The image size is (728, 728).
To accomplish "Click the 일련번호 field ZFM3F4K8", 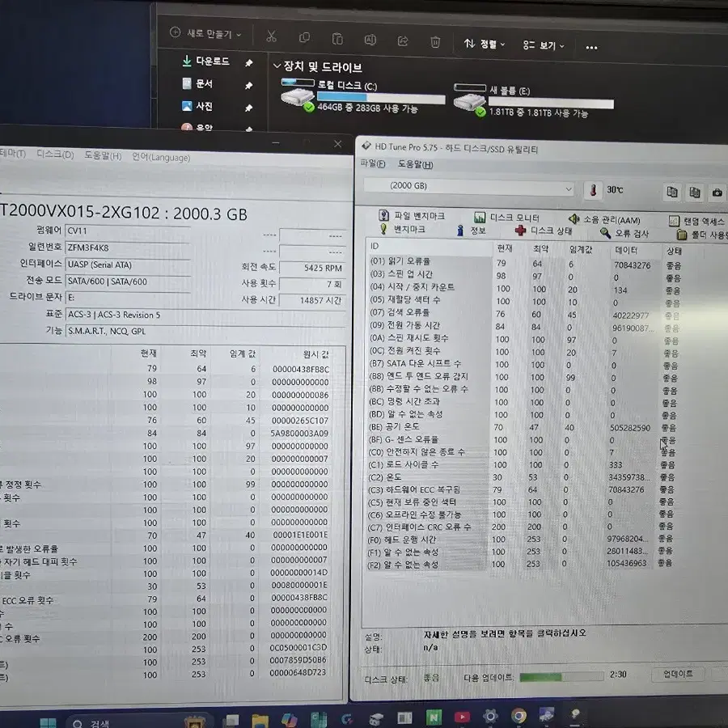I will click(128, 248).
